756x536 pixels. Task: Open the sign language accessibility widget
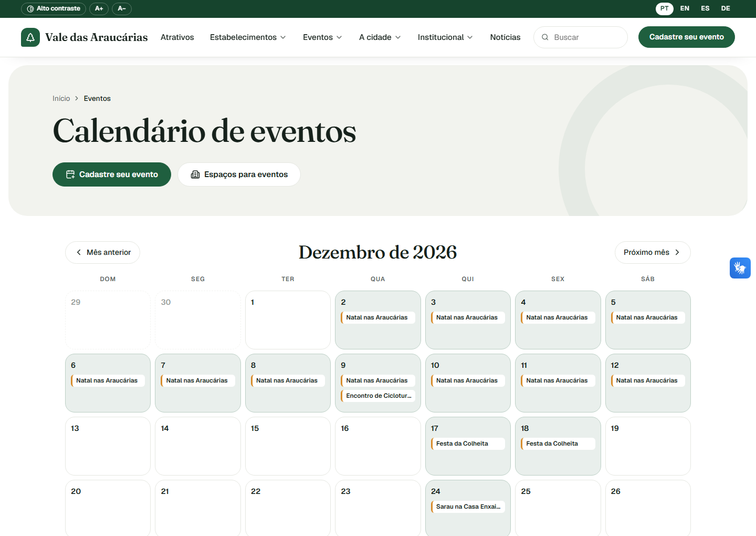click(740, 268)
